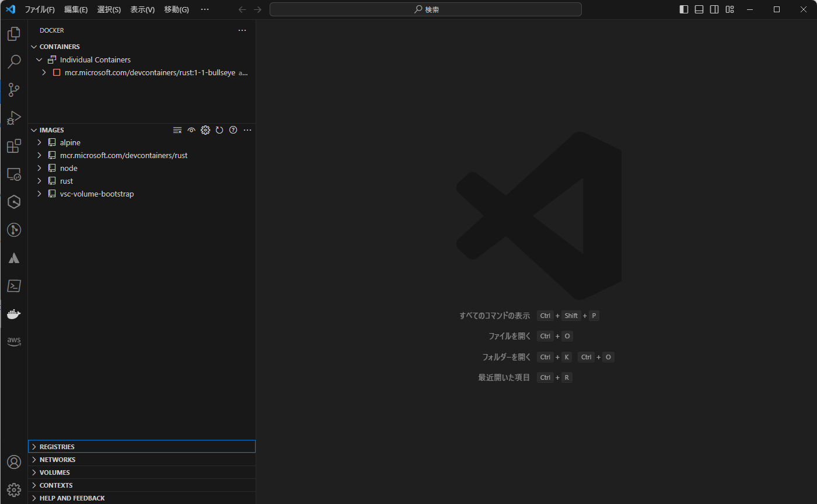The height and width of the screenshot is (504, 817).
Task: Go forward with the navigation arrow
Action: pyautogui.click(x=257, y=9)
